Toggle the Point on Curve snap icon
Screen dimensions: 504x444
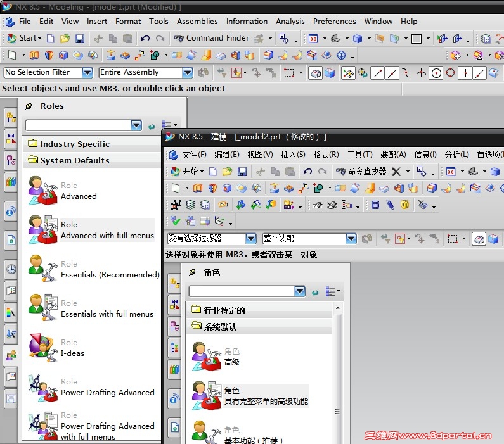(x=479, y=73)
